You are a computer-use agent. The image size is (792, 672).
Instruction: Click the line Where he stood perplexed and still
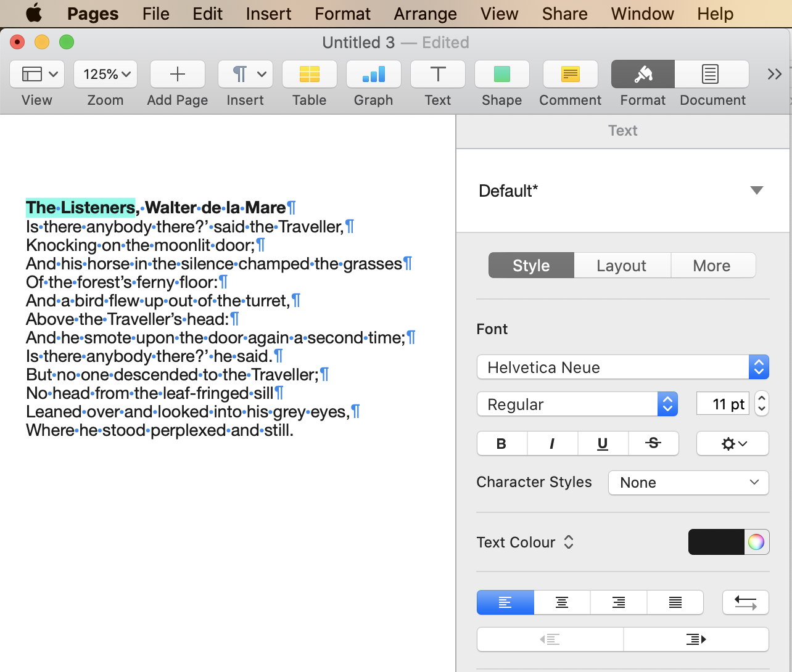tap(160, 430)
